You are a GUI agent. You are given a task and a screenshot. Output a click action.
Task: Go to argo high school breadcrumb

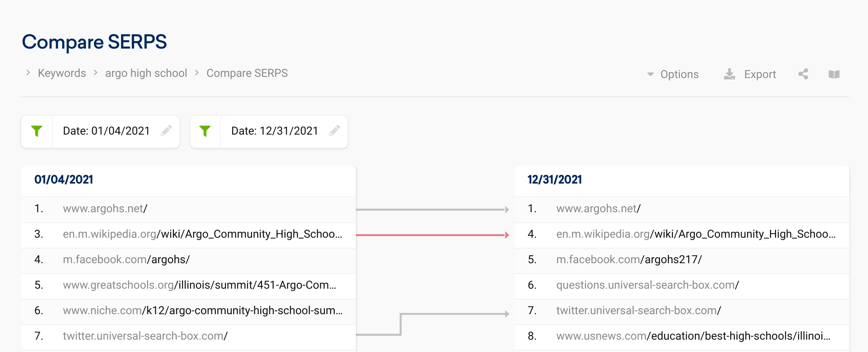[146, 73]
